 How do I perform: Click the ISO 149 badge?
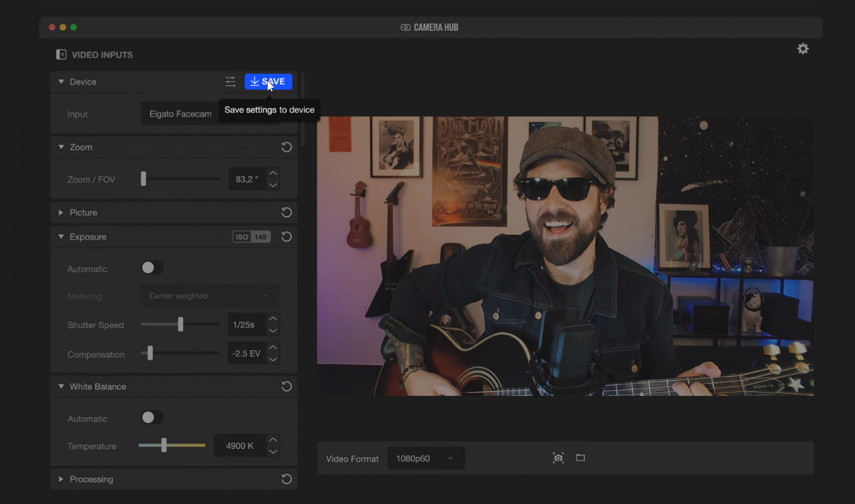(x=251, y=237)
